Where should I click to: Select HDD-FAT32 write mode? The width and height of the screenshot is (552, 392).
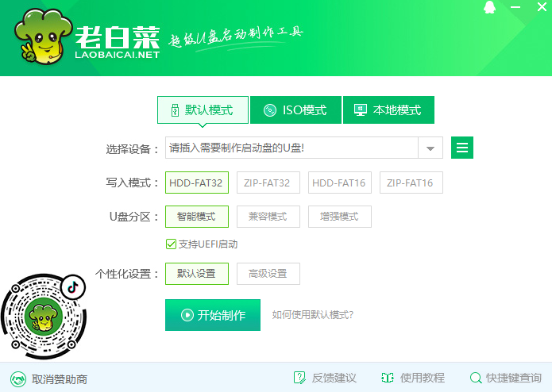(197, 183)
